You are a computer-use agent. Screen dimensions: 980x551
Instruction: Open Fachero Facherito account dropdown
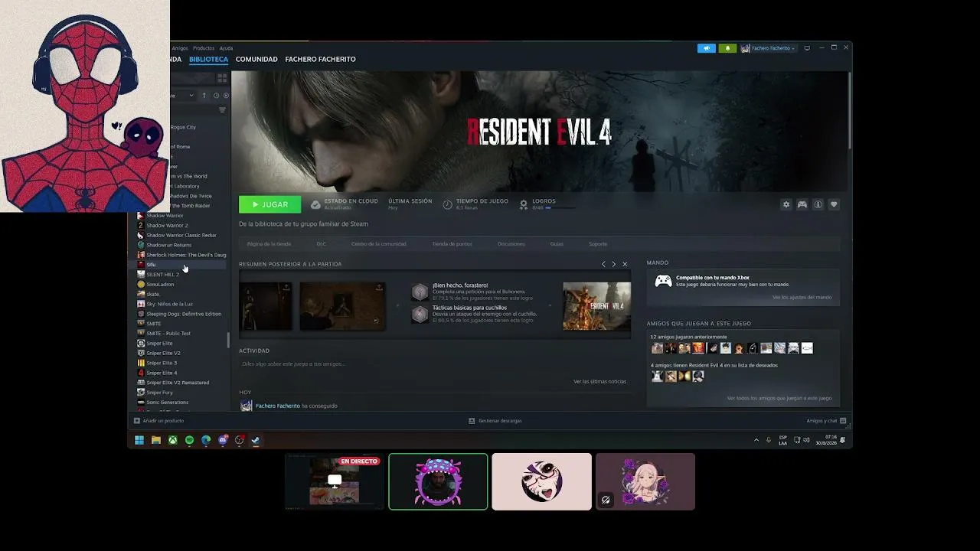pos(768,48)
